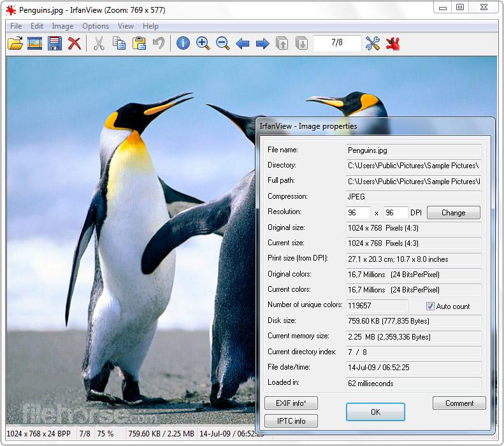Click the vertical DPI field

pos(396,213)
